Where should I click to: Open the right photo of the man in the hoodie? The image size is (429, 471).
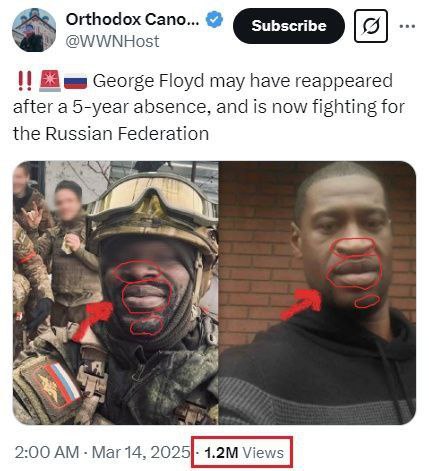point(318,293)
